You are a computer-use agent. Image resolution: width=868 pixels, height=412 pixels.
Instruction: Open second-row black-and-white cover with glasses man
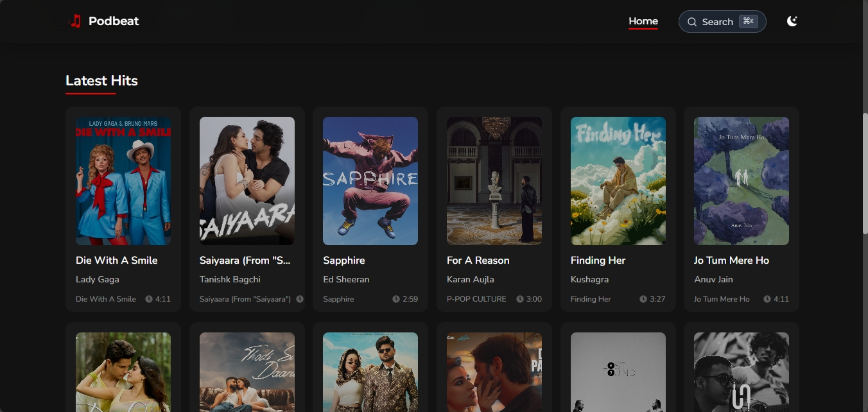[x=742, y=372]
